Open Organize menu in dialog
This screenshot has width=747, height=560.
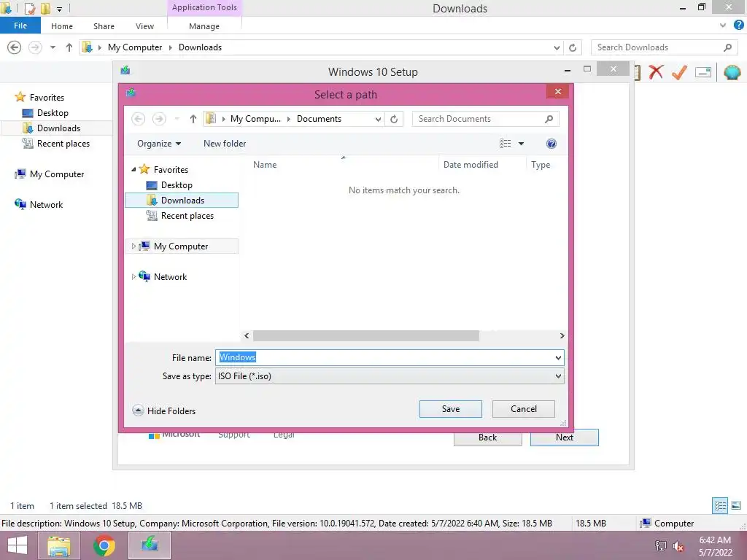coord(159,144)
